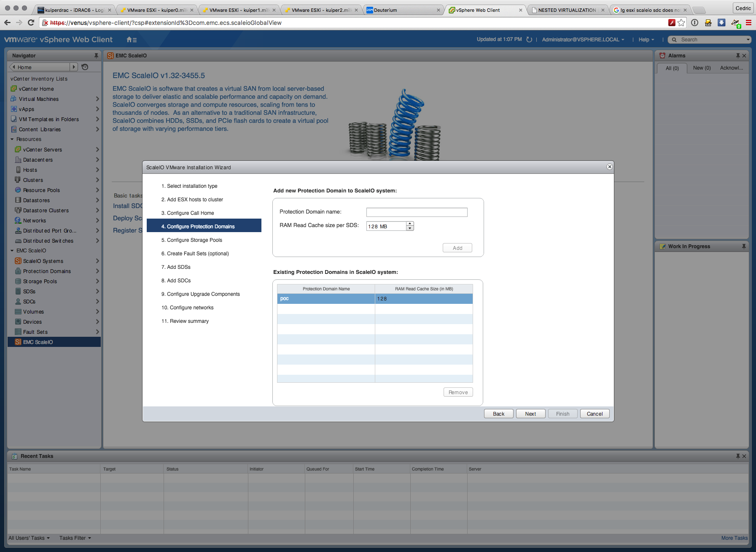Viewport: 756px width, 552px height.
Task: Open the Administrator@VSPHERE.LOCAL dropdown
Action: pos(583,40)
